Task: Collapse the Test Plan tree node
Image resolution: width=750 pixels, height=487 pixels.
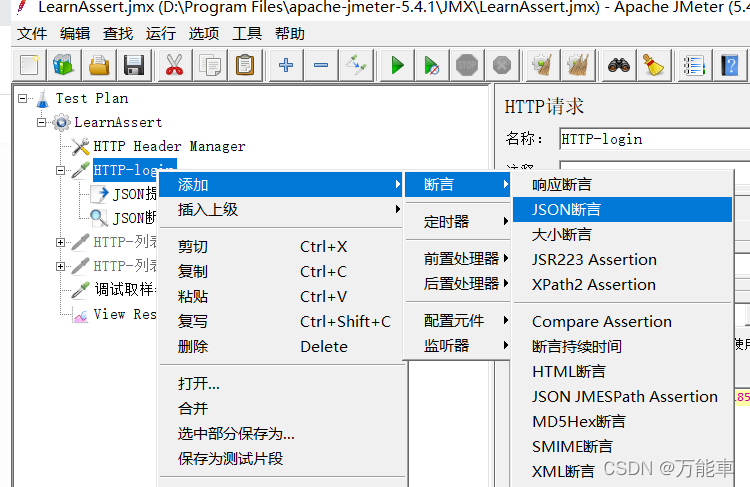Action: pos(22,99)
